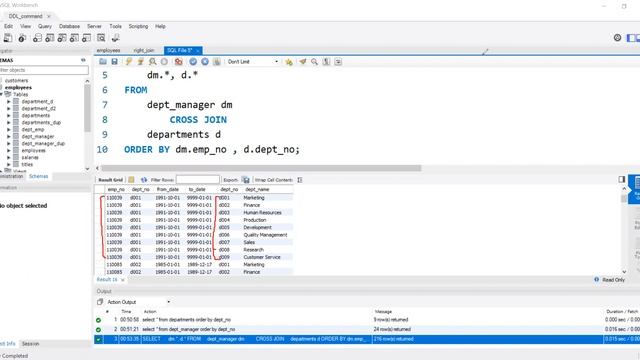Toggle word wrap in editor toolbar

click(338, 62)
